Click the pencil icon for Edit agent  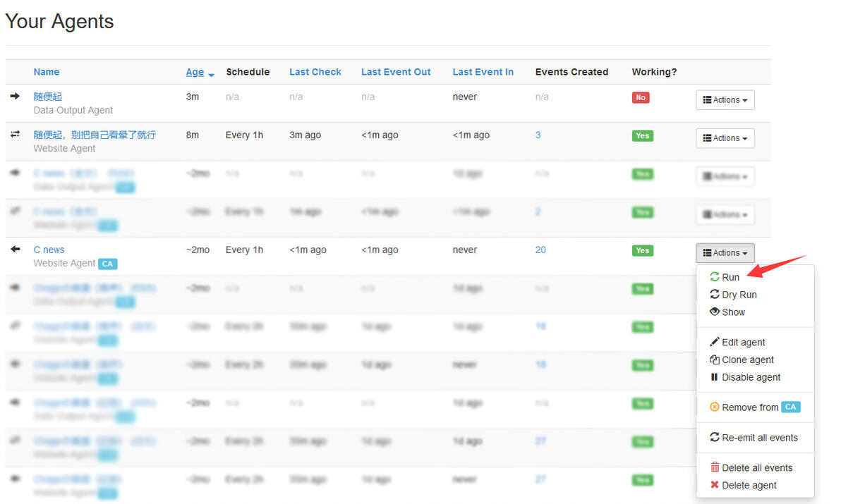tap(715, 342)
